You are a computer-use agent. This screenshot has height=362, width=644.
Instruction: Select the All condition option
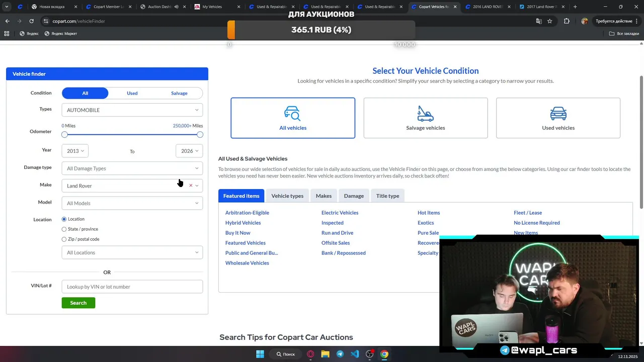point(85,93)
